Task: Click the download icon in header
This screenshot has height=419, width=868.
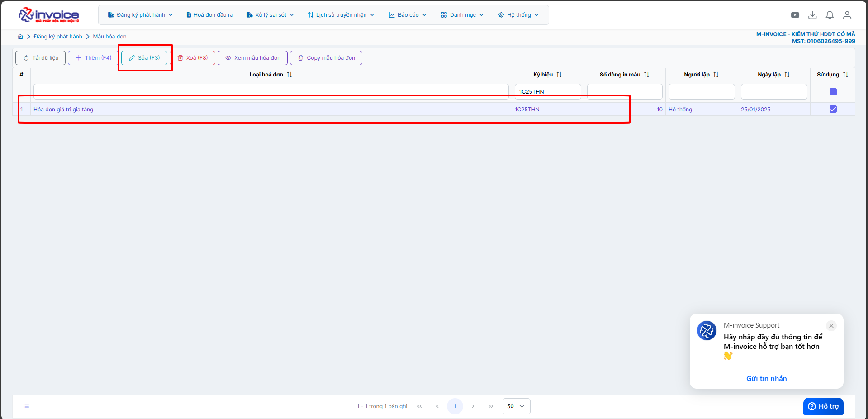Action: (812, 15)
